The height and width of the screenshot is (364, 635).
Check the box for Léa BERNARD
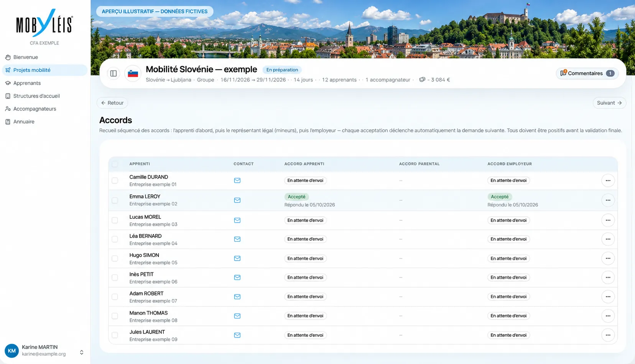tap(115, 239)
